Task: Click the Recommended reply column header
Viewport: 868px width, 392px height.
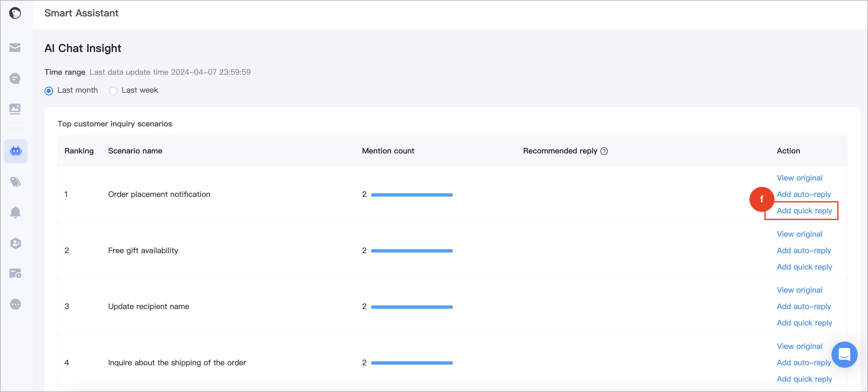Action: [560, 151]
